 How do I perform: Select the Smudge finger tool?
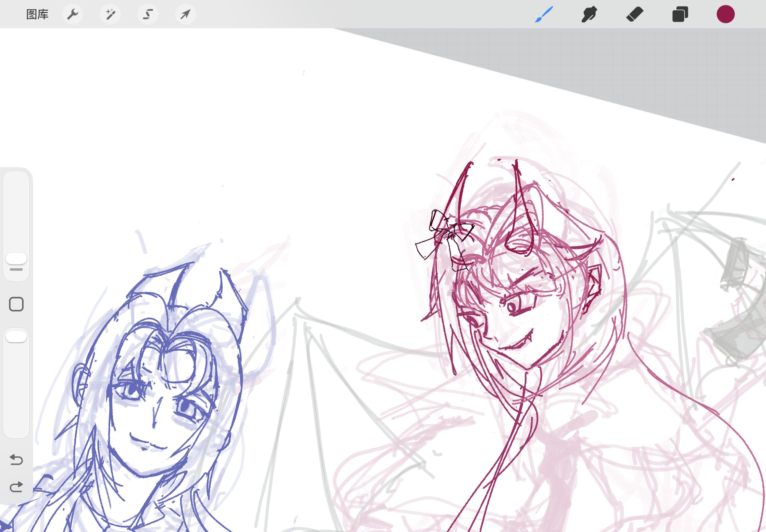click(x=589, y=14)
